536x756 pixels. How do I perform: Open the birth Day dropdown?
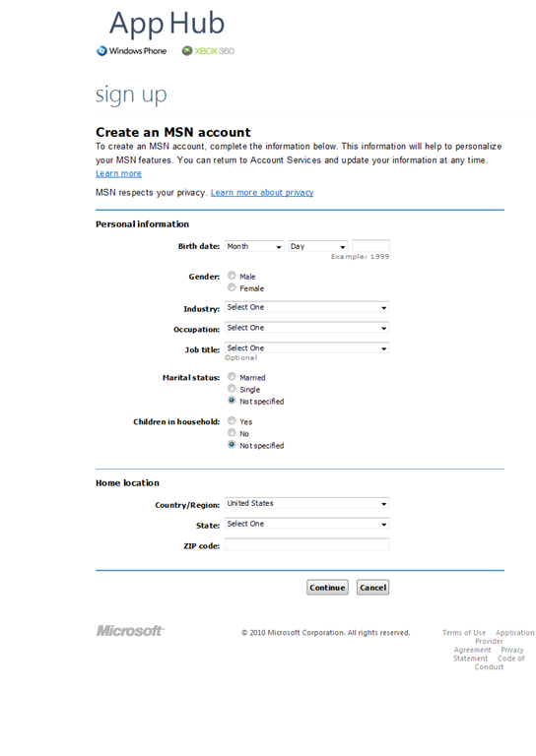318,246
